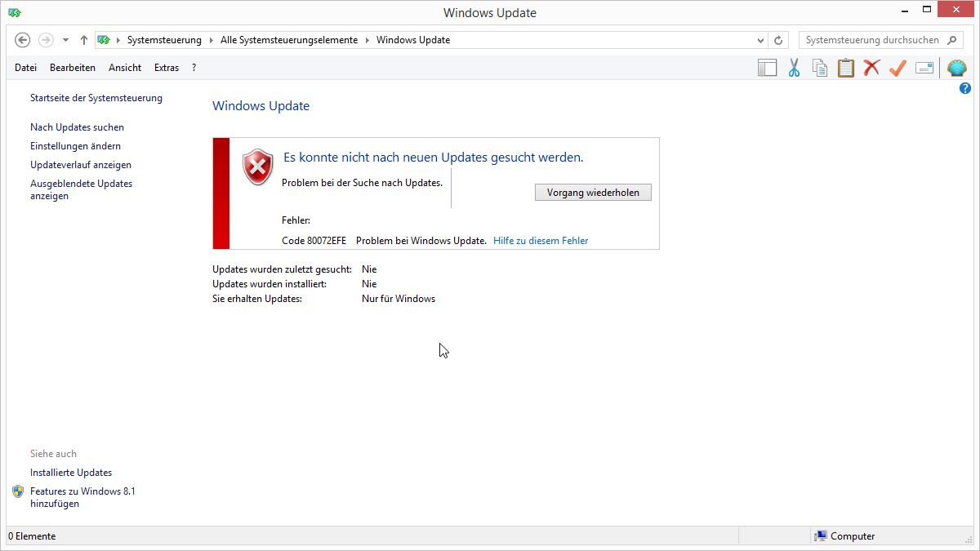Open the Ansicht menu
This screenshot has width=980, height=551.
(x=125, y=68)
